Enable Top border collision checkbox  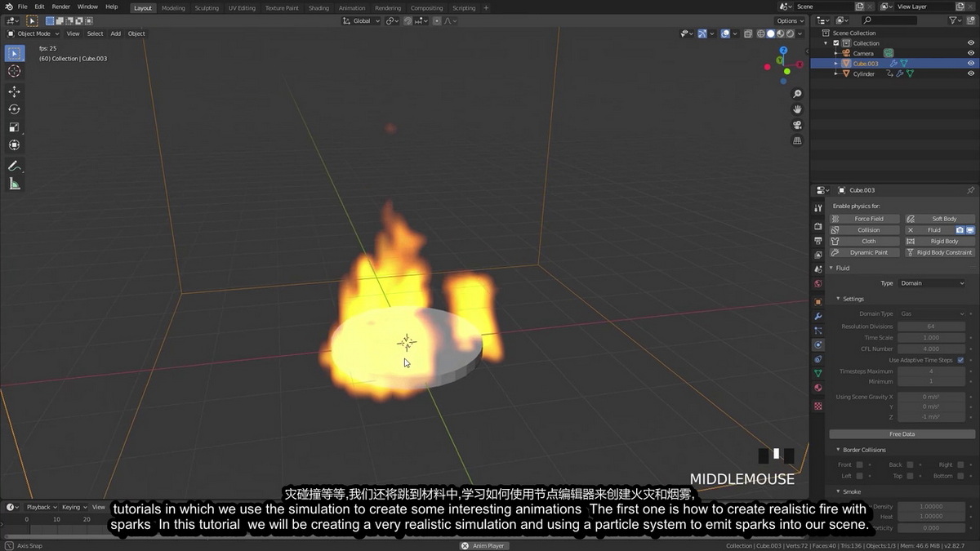coord(910,476)
